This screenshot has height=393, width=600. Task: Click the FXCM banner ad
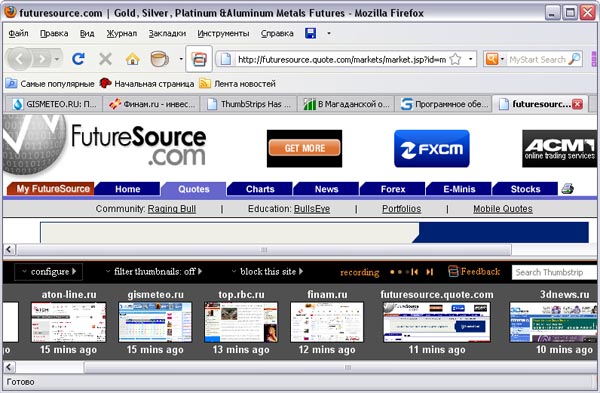click(x=432, y=148)
